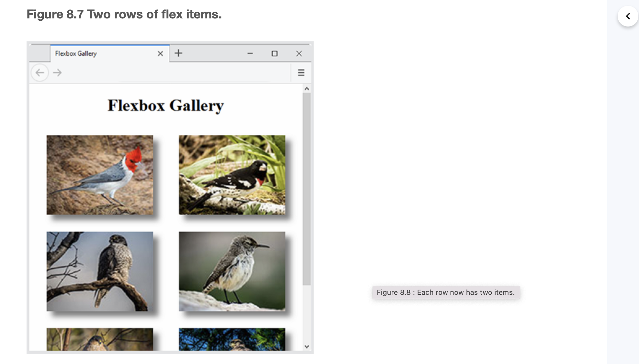Click the Flexbox Gallery page heading
The image size is (639, 364).
[165, 105]
